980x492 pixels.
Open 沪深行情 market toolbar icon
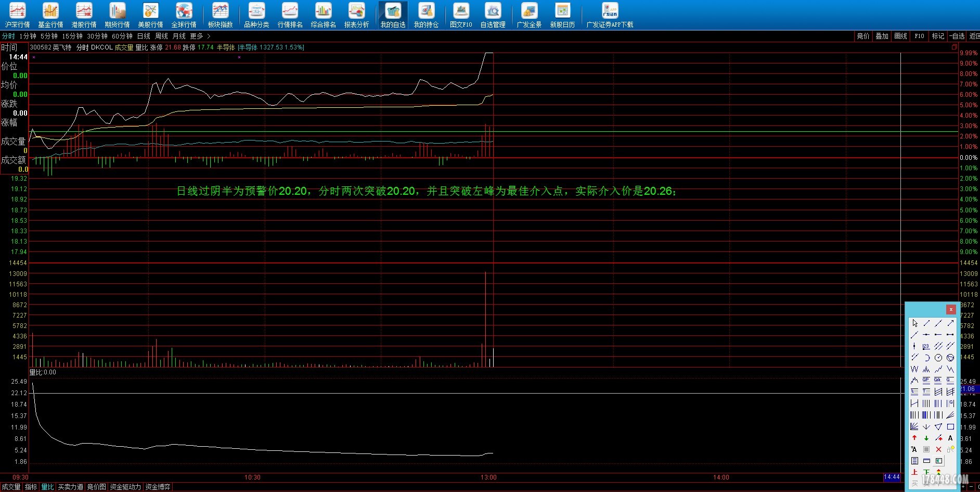[x=17, y=15]
